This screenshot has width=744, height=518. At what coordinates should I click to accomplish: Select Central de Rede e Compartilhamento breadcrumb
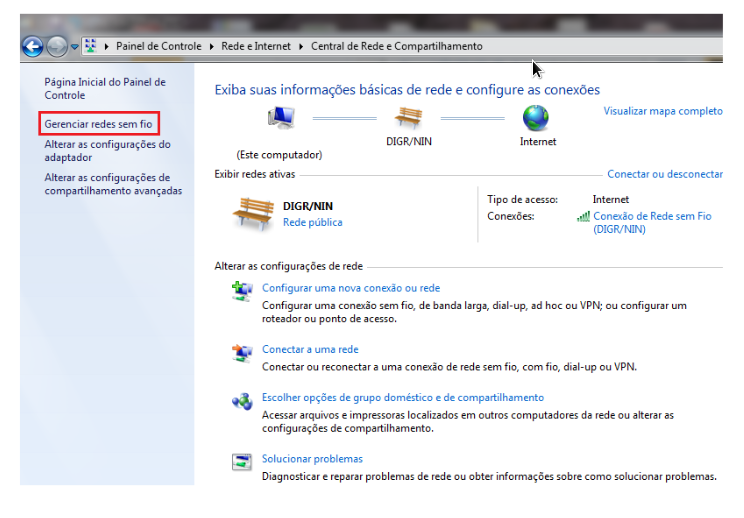pos(397,46)
